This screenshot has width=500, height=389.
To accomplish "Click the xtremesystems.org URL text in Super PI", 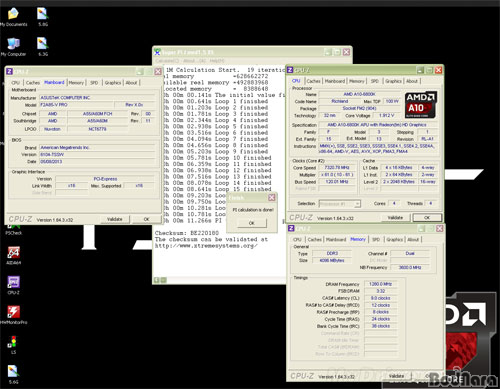I will point(206,246).
